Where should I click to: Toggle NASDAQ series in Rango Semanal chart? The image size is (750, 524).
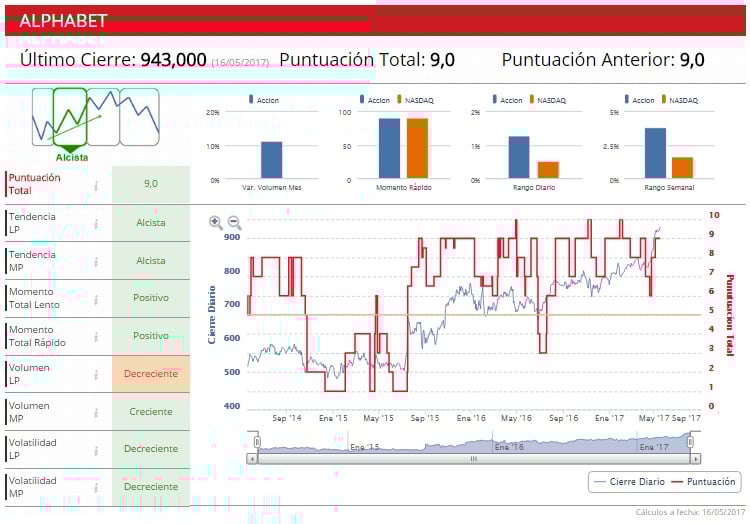click(679, 100)
